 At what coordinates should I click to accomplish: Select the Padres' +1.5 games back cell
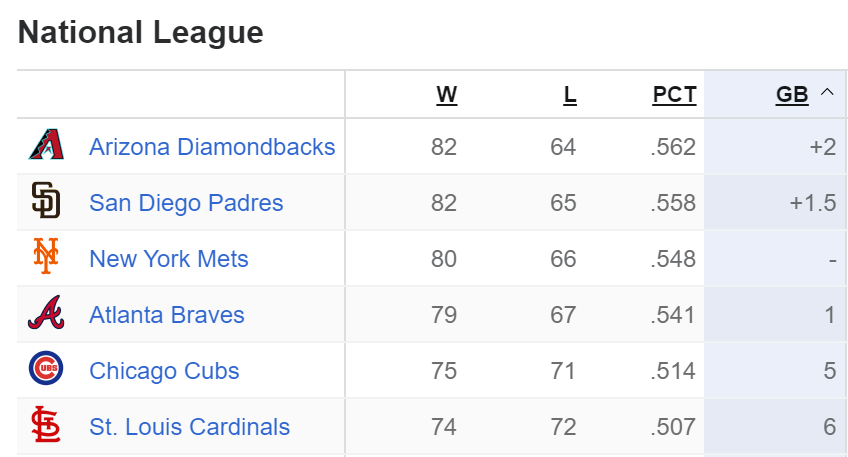[812, 203]
